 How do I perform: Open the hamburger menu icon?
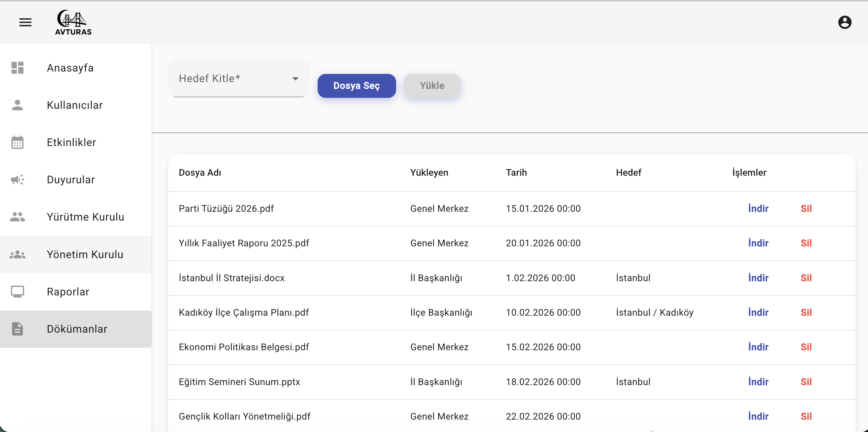click(25, 22)
